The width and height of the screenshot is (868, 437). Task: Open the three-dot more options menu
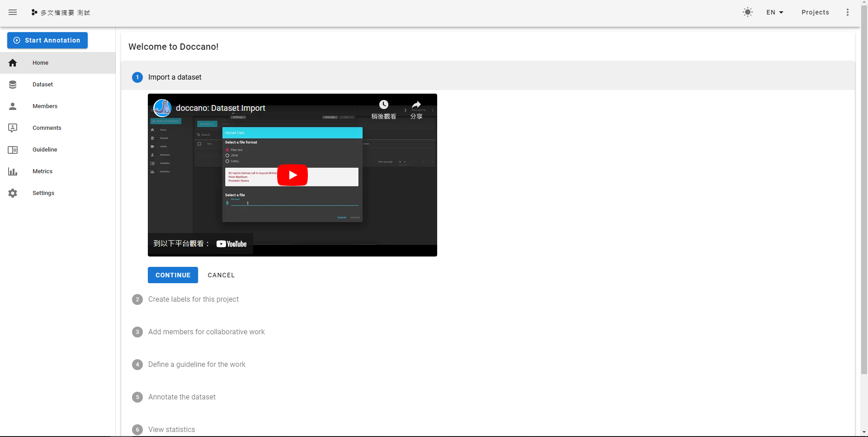point(848,12)
